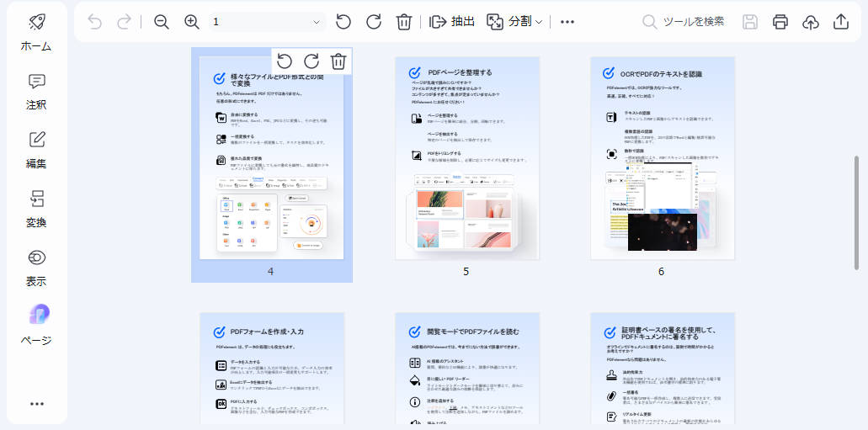Select the 閲覧モードでPDFファイルを読む page thumbnail

coord(467,369)
